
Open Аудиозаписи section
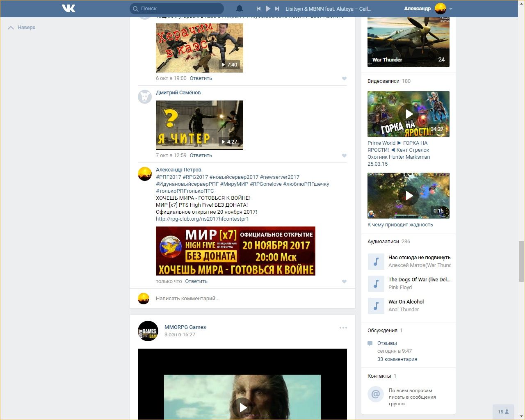tap(383, 242)
